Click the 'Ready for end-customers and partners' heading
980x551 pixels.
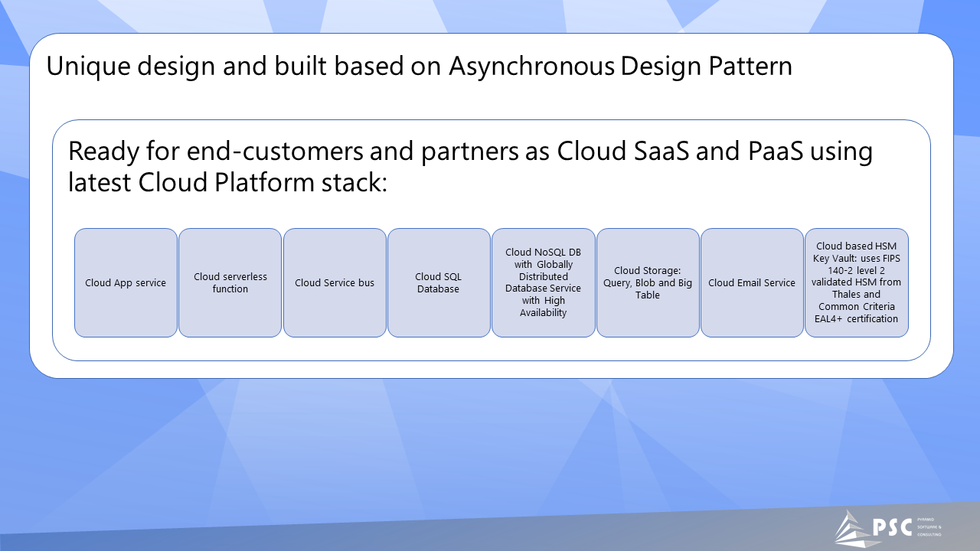click(470, 167)
